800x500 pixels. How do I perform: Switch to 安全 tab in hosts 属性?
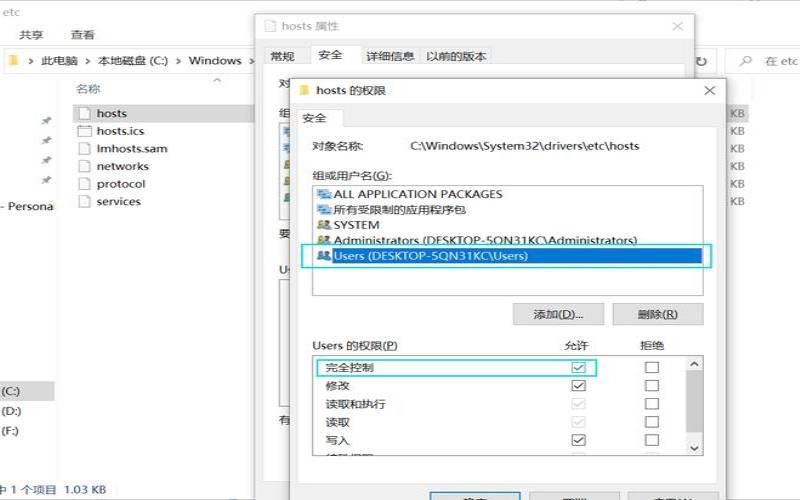330,55
